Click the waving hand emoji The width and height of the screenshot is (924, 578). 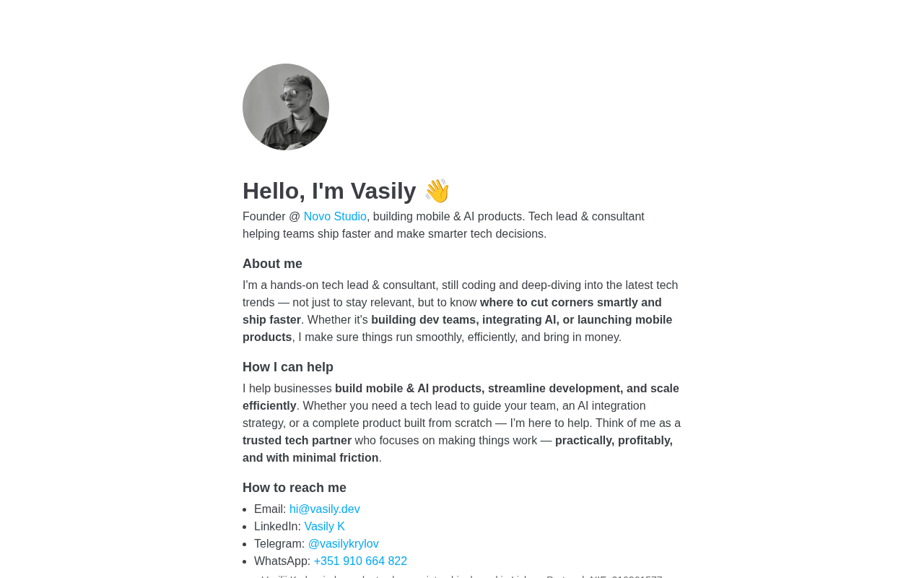[x=437, y=191]
